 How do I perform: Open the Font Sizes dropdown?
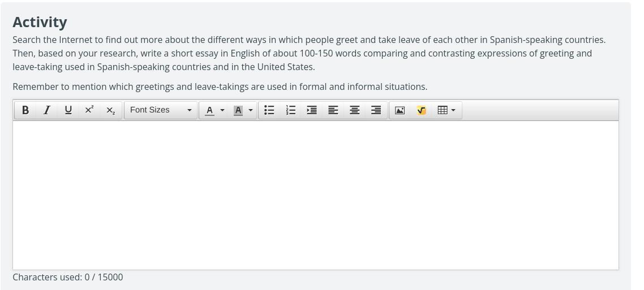(x=161, y=110)
